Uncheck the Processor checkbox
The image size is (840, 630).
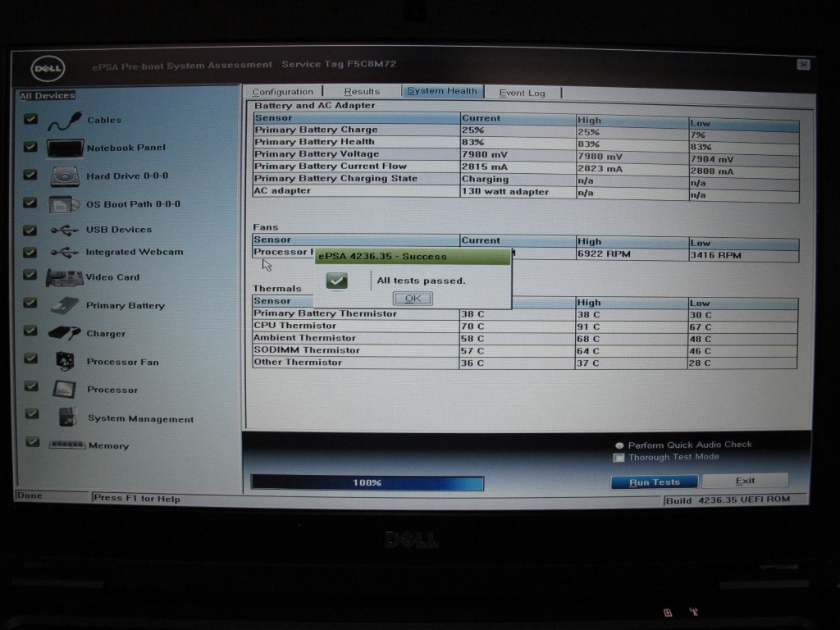coord(32,386)
